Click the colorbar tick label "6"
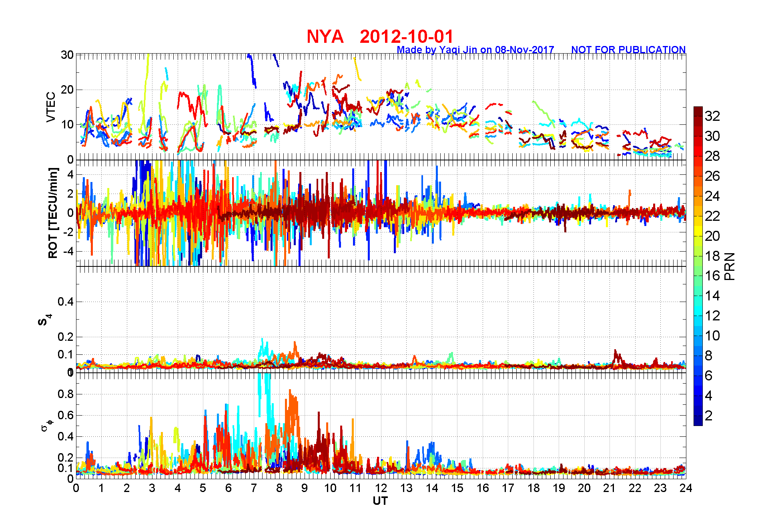This screenshot has height=532, width=762. pos(709,376)
